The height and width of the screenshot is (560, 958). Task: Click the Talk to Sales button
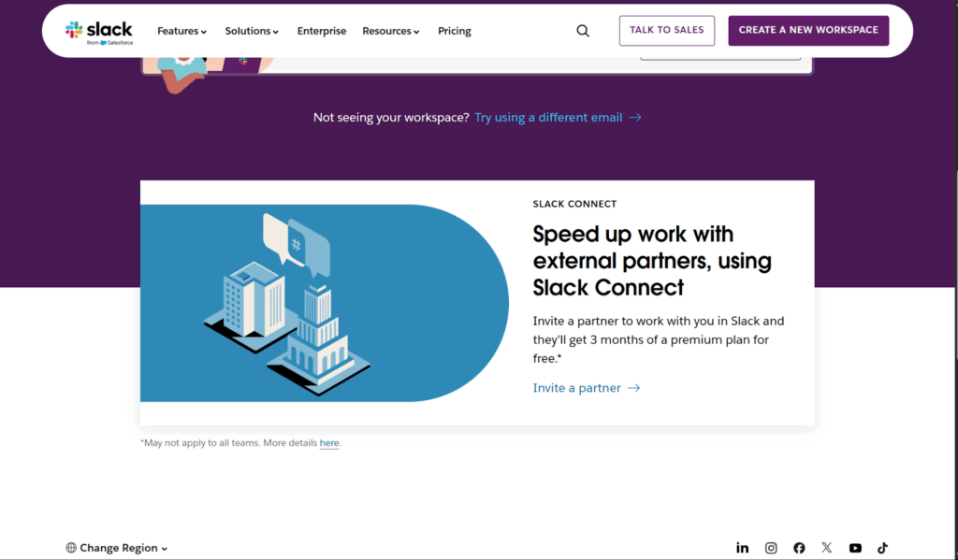667,30
